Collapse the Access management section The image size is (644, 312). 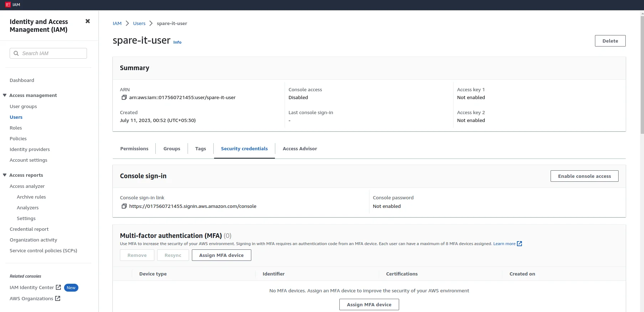(x=5, y=95)
